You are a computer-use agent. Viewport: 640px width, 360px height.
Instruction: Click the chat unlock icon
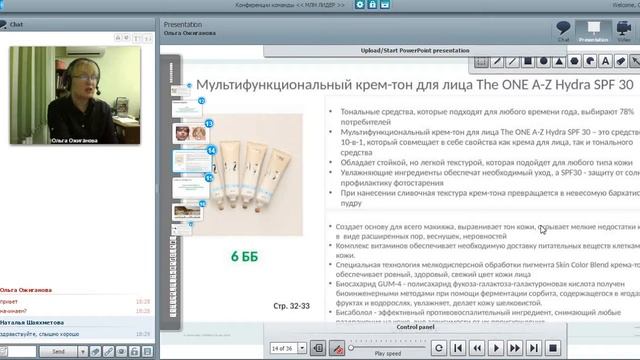coord(134,351)
